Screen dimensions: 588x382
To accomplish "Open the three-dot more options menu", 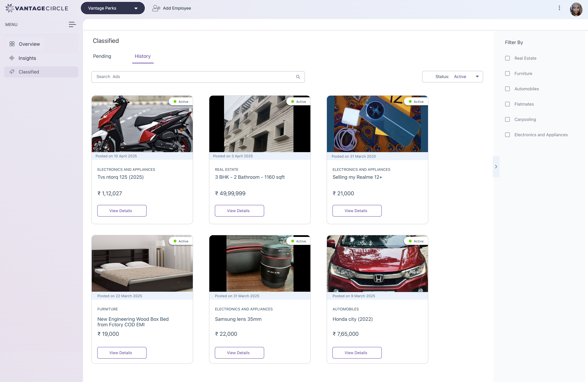I will [x=559, y=8].
